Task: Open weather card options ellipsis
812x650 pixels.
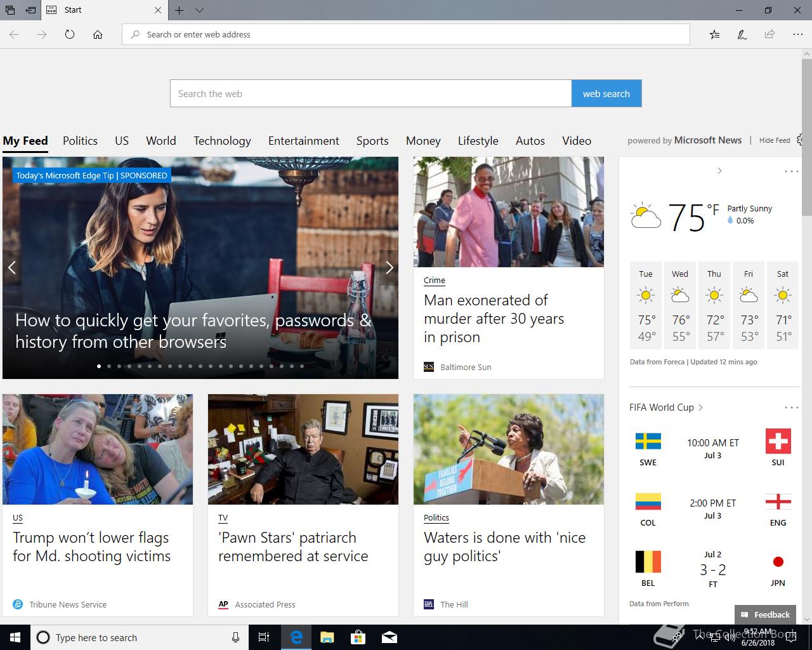Action: [x=791, y=171]
